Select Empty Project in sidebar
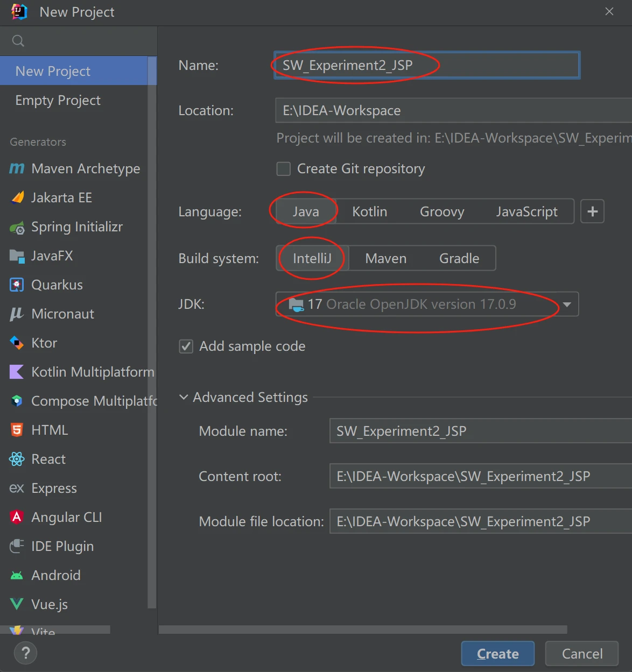632x672 pixels. coord(58,101)
